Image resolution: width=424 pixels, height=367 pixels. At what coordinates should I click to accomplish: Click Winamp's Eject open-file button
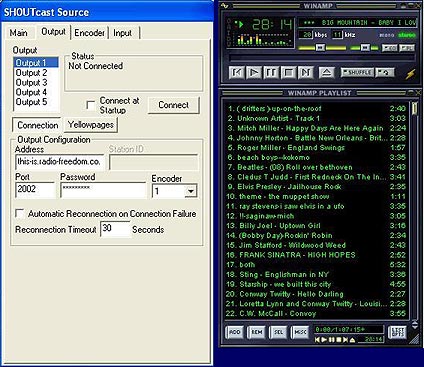point(327,72)
